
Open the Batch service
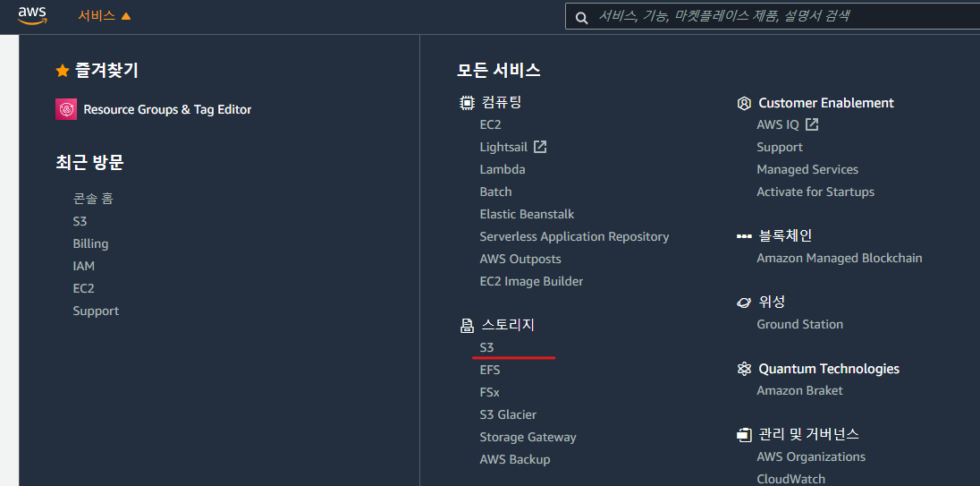tap(495, 192)
